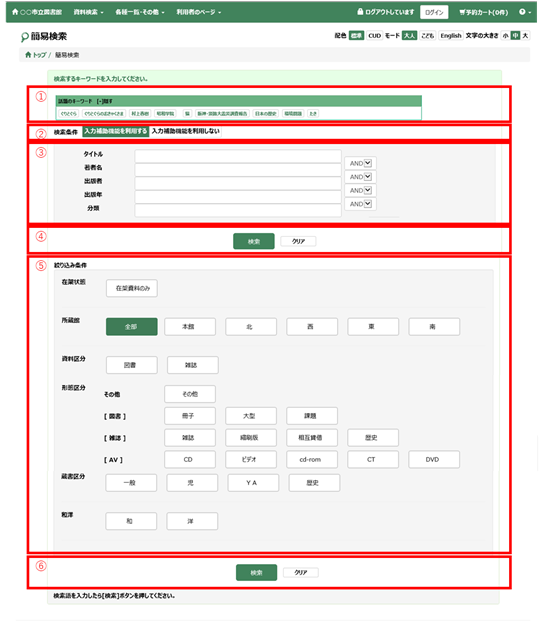539x631 pixels.
Task: Select 入力補助機能を利用しない tab
Action: [186, 131]
